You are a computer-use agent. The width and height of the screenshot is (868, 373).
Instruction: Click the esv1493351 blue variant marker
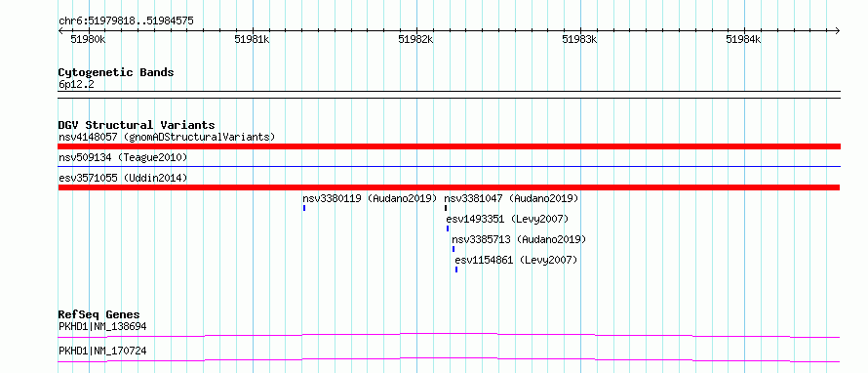(448, 228)
